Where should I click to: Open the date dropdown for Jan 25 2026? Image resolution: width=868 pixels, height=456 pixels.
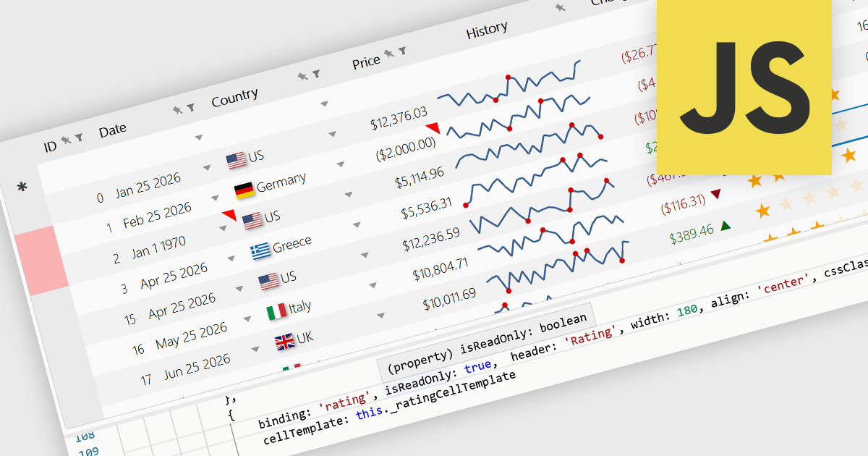(207, 168)
